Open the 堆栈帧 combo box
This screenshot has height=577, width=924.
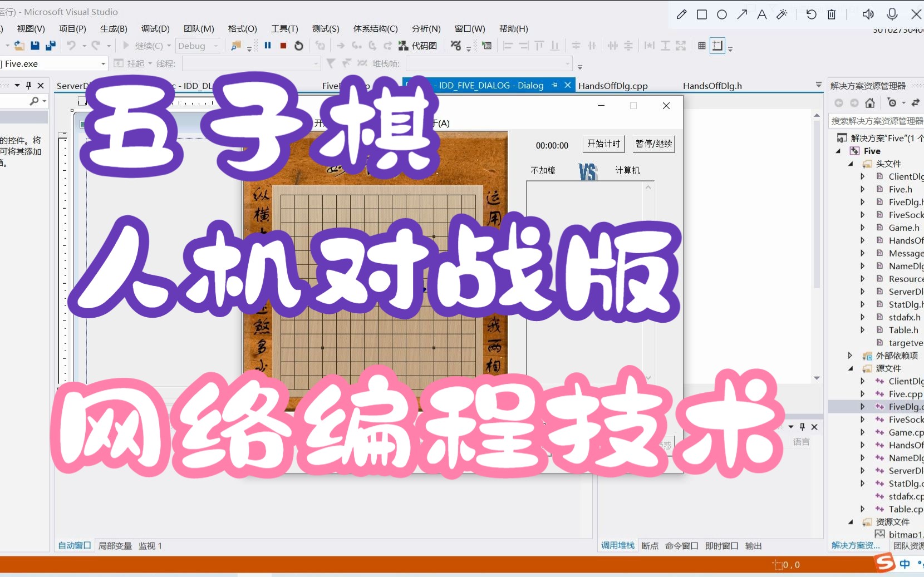(x=489, y=63)
